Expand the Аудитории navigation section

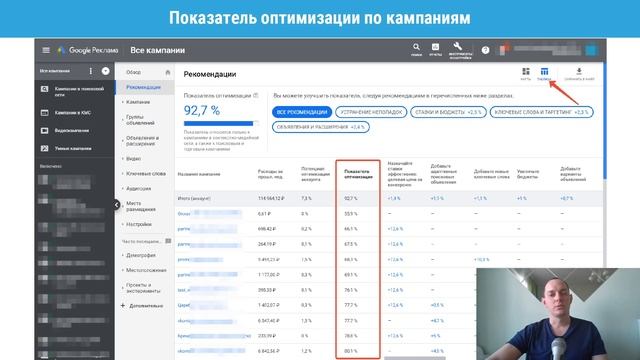pos(138,189)
